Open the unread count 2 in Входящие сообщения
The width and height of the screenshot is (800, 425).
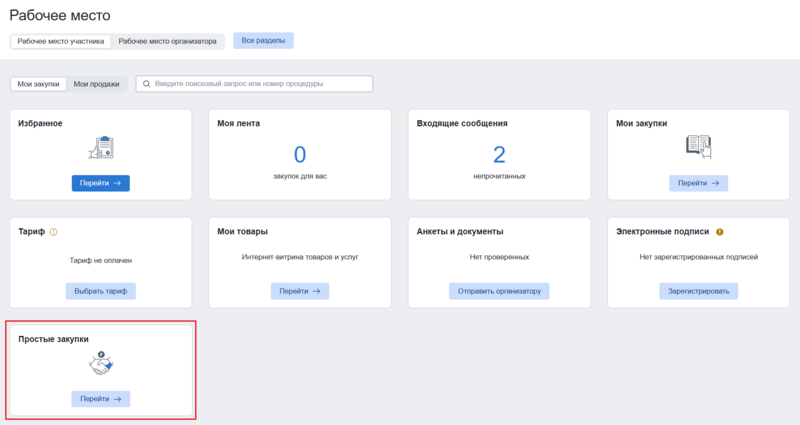(499, 154)
